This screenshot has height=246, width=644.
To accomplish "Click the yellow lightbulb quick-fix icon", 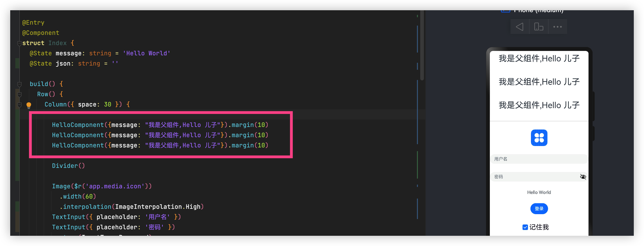I will (x=29, y=105).
